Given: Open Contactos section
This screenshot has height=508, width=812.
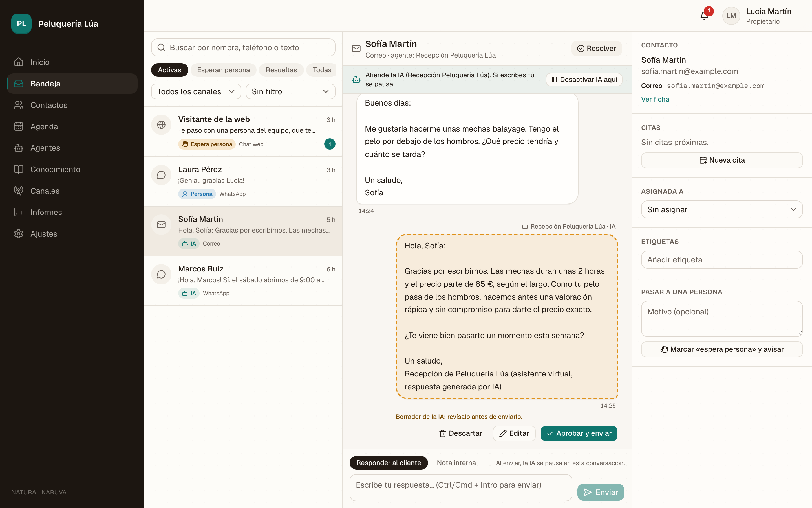Looking at the screenshot, I should click(72, 105).
